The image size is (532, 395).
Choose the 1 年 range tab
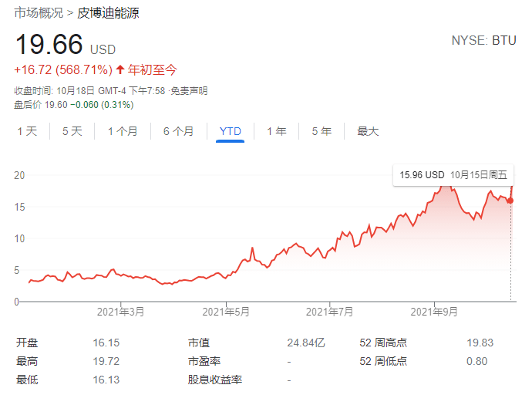coord(277,131)
